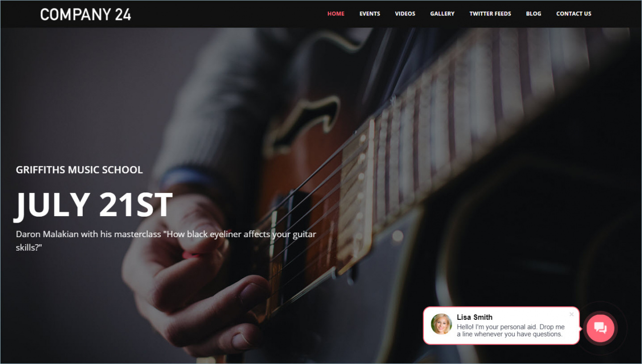Select CONTACT US in navigation

574,14
